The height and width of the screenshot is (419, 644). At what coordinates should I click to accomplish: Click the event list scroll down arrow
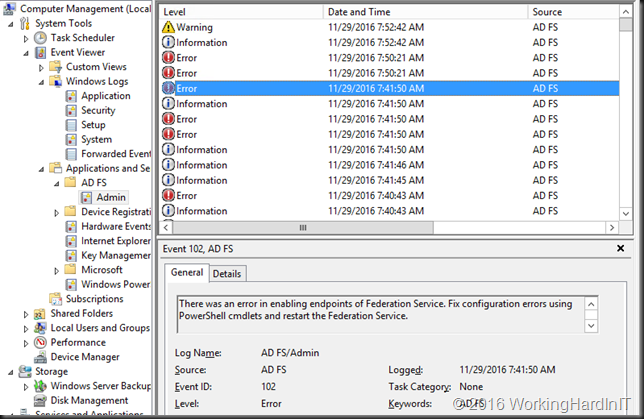626,214
